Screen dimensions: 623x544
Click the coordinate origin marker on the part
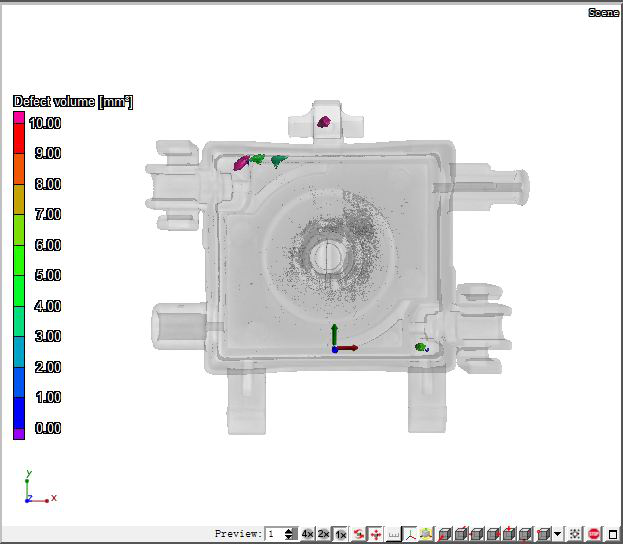point(334,349)
